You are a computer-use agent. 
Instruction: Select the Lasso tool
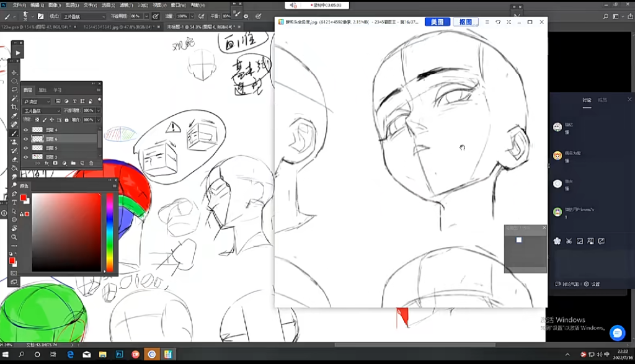[14, 89]
